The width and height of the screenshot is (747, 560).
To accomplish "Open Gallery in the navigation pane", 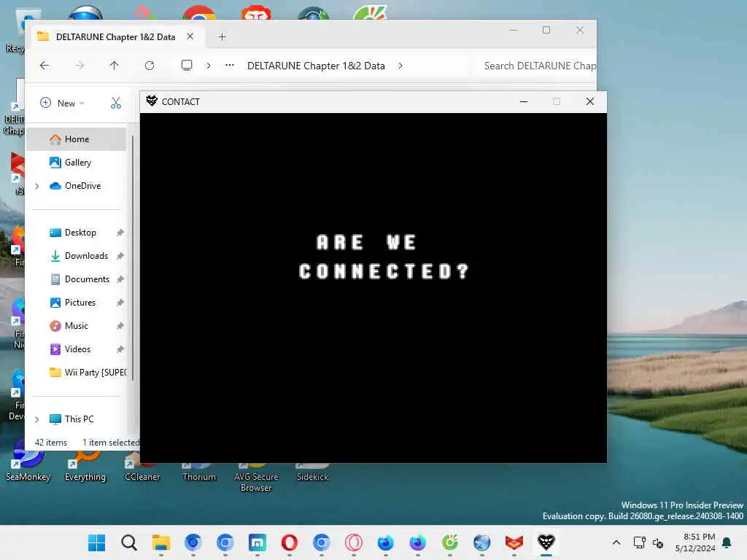I will pos(77,163).
